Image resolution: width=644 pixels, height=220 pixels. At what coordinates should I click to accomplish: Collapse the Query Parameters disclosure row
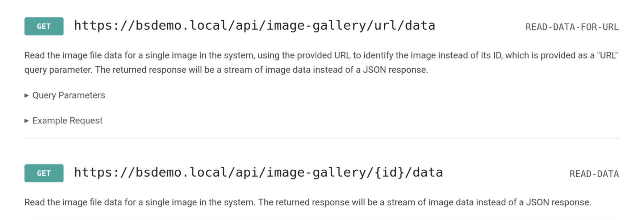point(68,95)
